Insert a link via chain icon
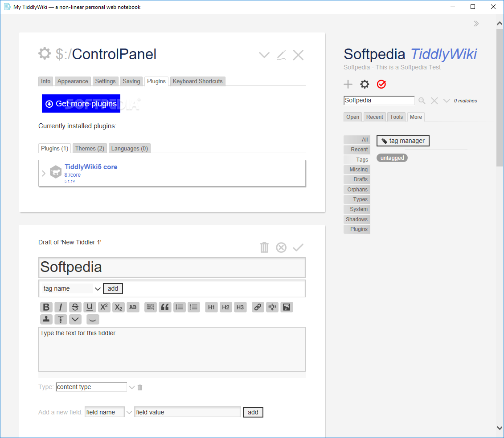The width and height of the screenshot is (504, 438). point(258,307)
